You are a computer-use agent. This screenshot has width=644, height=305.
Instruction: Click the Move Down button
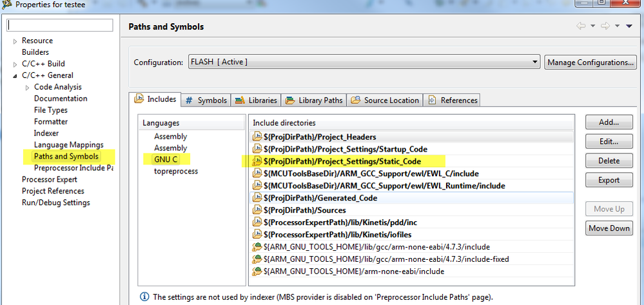pyautogui.click(x=609, y=228)
